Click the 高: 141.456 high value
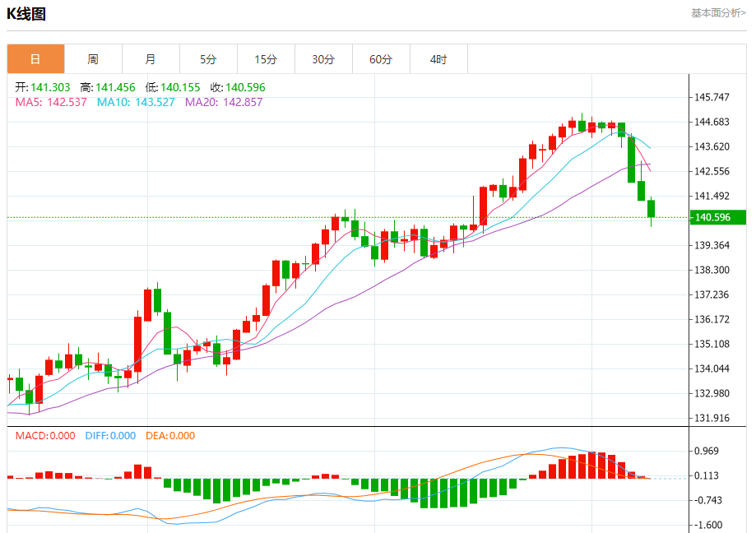Image resolution: width=756 pixels, height=533 pixels. coord(108,87)
